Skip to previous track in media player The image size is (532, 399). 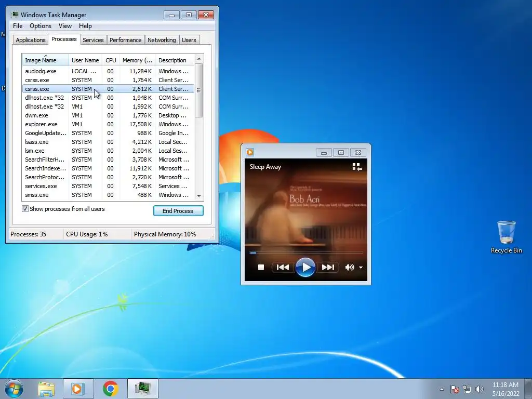point(283,268)
